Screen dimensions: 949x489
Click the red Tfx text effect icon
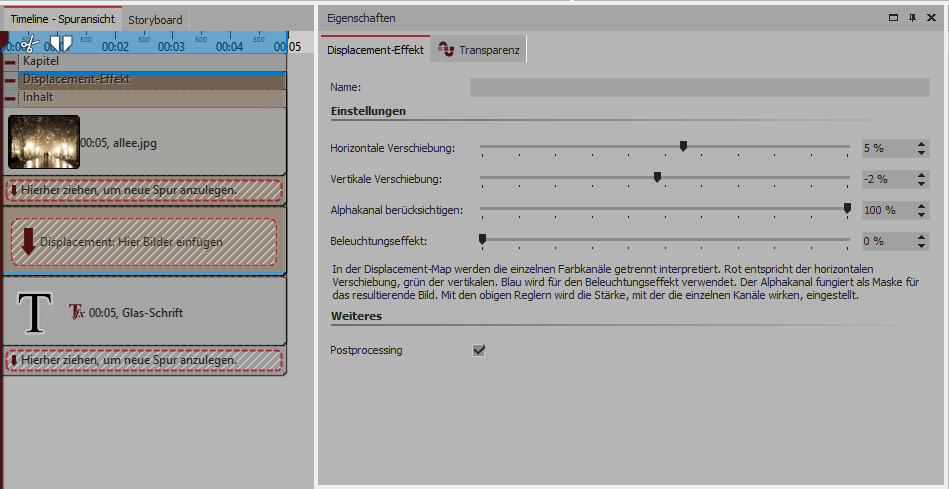tap(74, 312)
